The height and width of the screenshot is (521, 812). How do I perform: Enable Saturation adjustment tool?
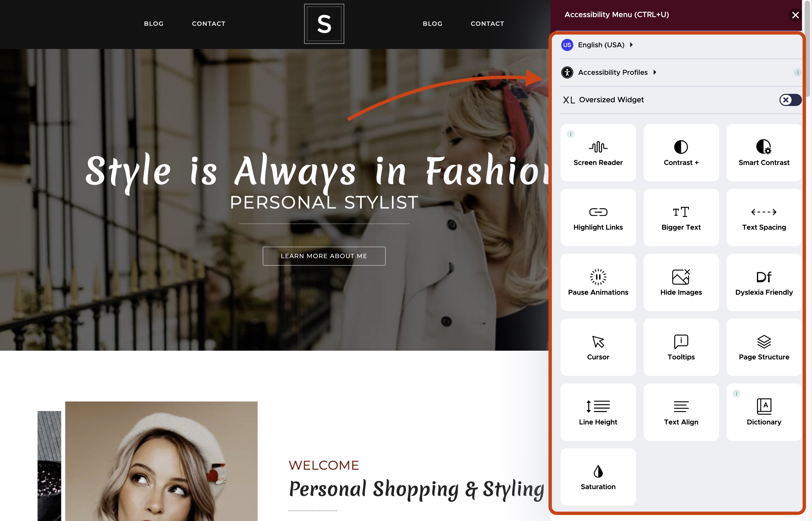click(x=598, y=477)
